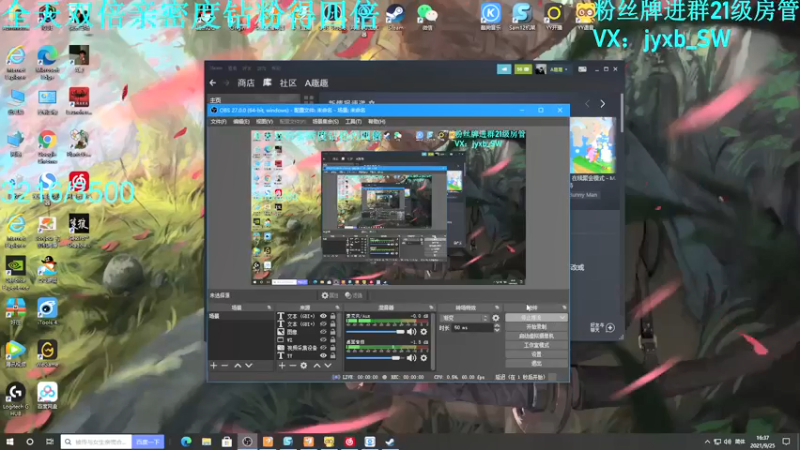Open the 渐变 transition type dropdown
The image size is (800, 450).
pos(464,318)
